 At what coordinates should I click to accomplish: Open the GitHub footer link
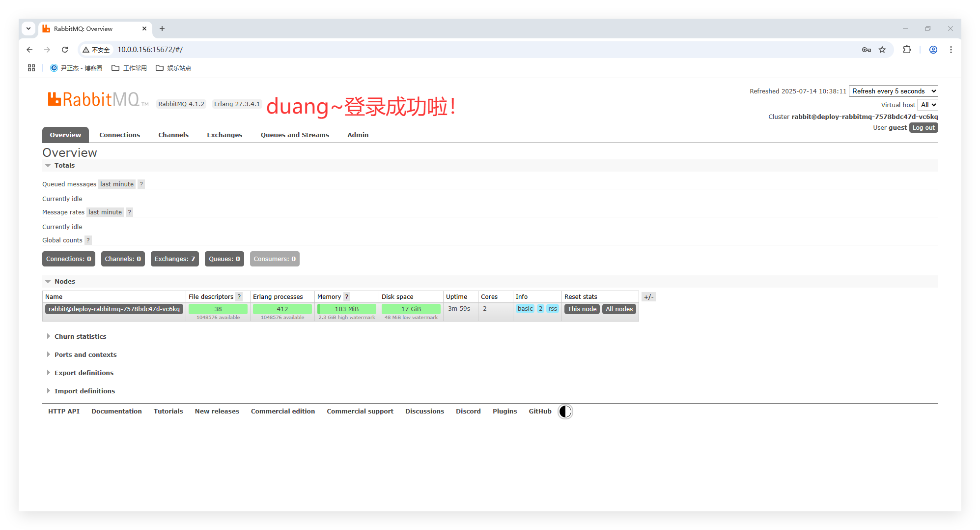pyautogui.click(x=540, y=412)
